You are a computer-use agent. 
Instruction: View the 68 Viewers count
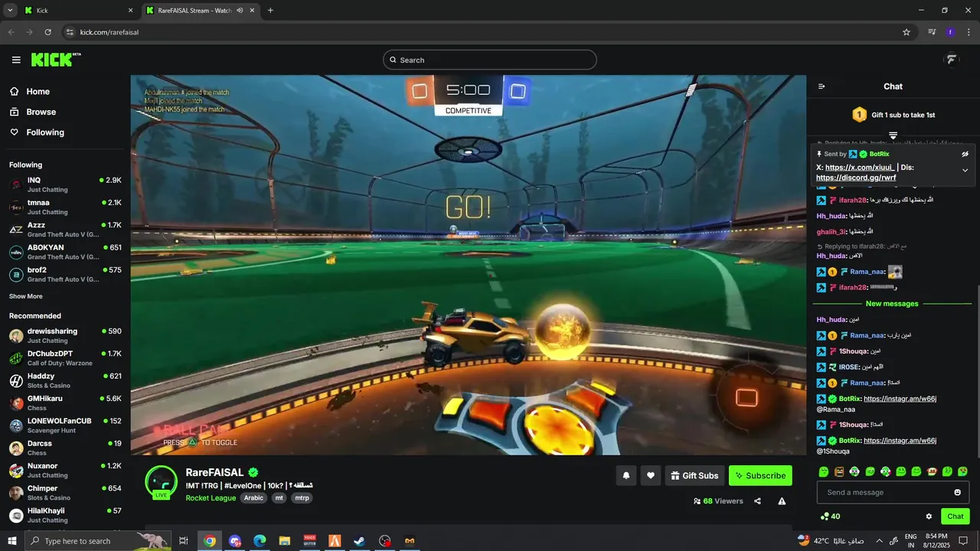pos(718,501)
